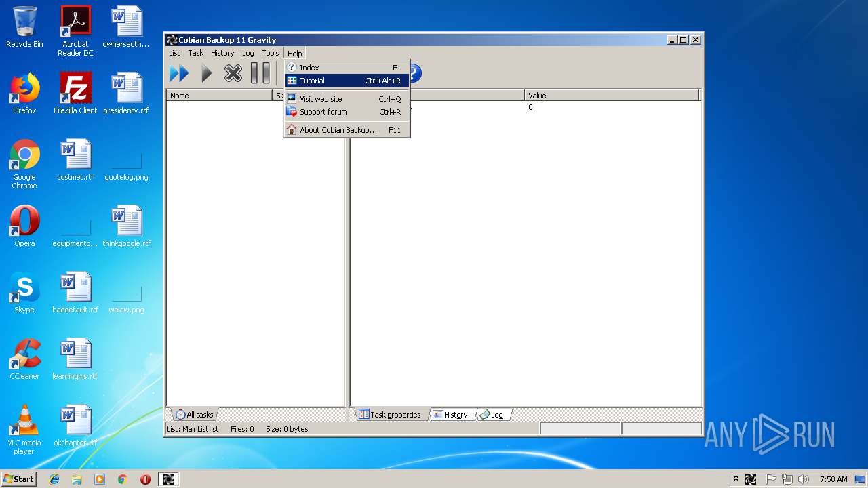The width and height of the screenshot is (868, 488).
Task: Select the ownersauth document desktop file
Action: coord(126,27)
